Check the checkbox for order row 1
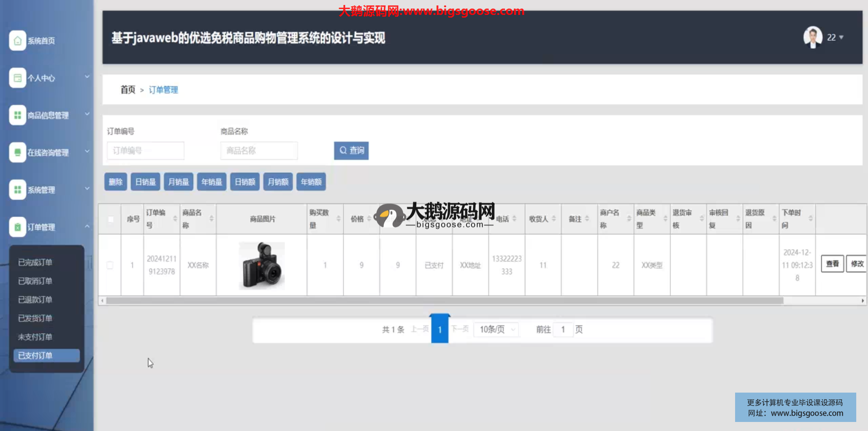 pyautogui.click(x=110, y=265)
